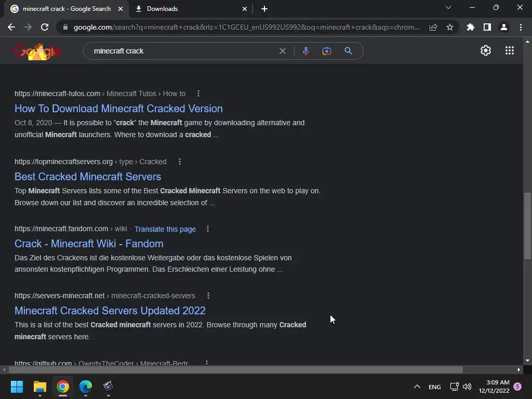Open the Windows Start menu
This screenshot has height=399, width=532.
17,387
